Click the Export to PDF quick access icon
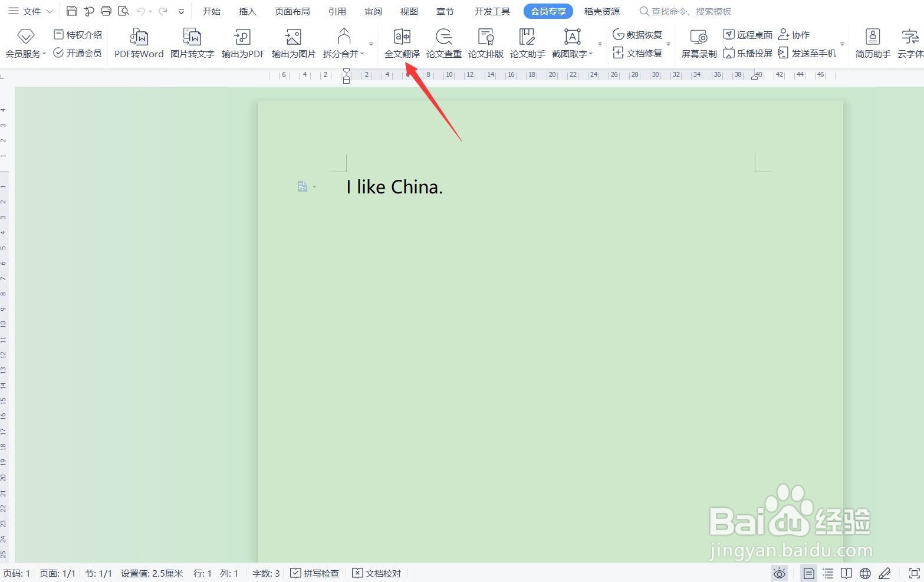924x582 pixels. click(89, 11)
